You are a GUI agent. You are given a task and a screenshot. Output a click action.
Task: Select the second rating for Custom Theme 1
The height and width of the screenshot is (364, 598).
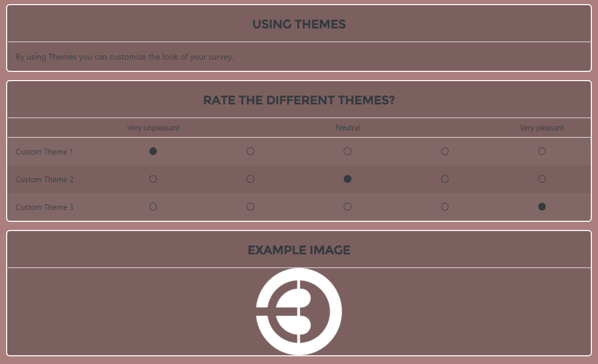(250, 151)
